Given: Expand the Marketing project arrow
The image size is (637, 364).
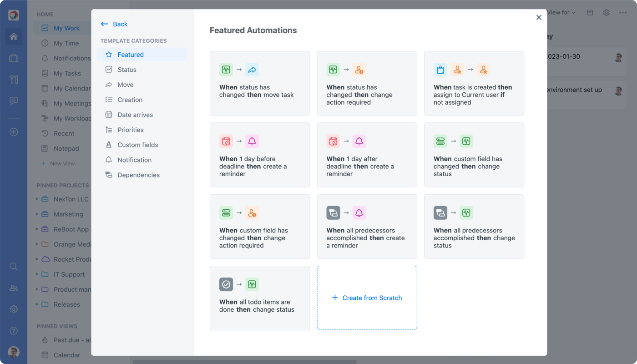Looking at the screenshot, I should 37,214.
